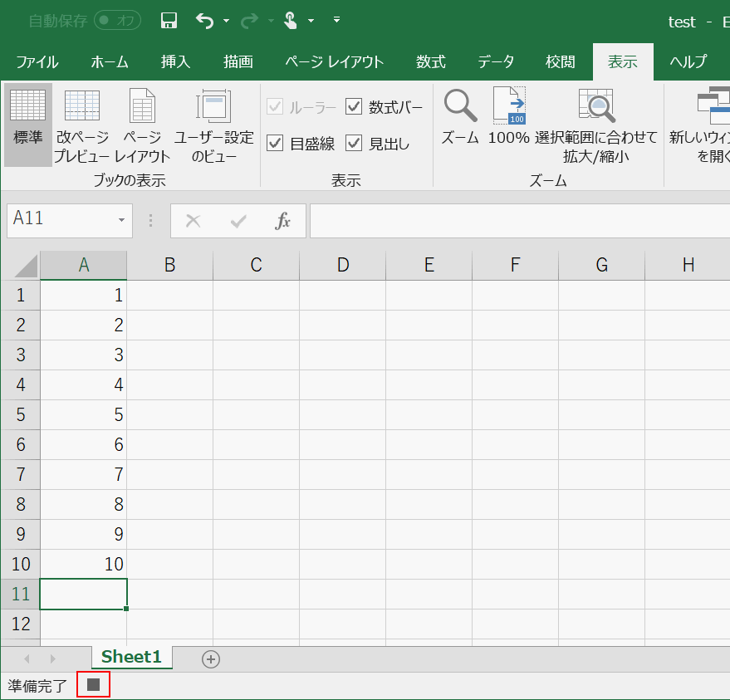Add a new sheet with plus button
The image size is (730, 700).
point(211,659)
